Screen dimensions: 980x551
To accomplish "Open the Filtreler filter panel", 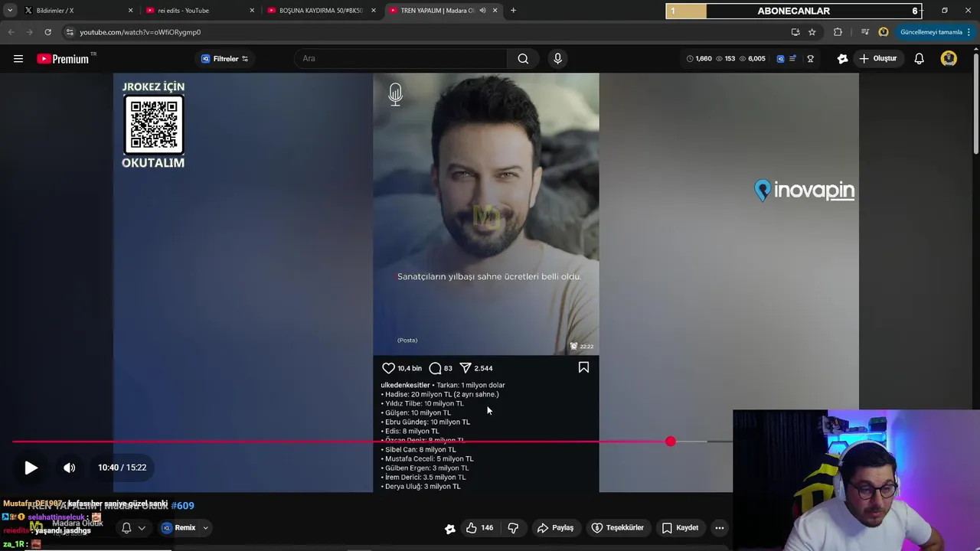I will pos(224,59).
